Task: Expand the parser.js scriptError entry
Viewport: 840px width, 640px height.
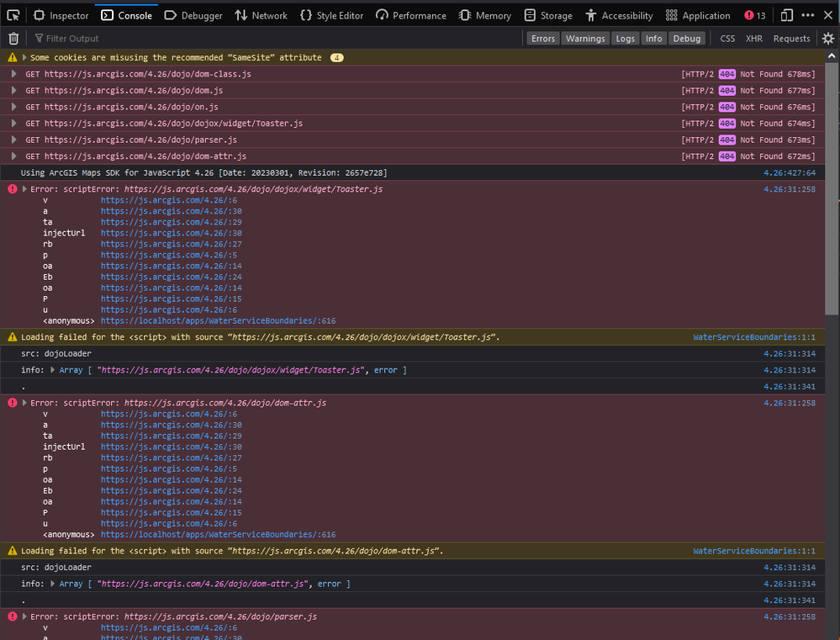Action: click(x=24, y=617)
